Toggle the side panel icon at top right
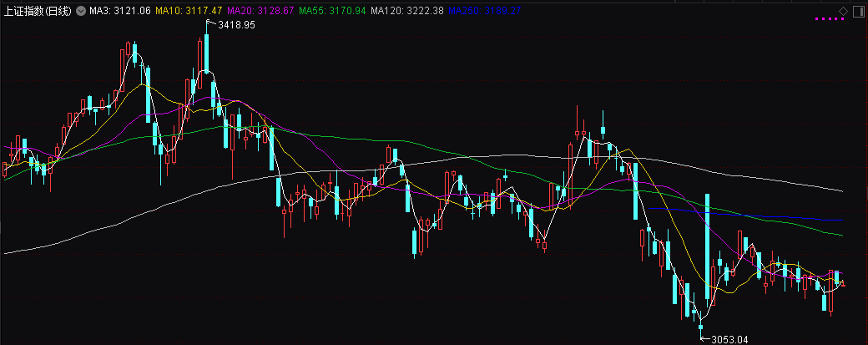Viewport: 868px width, 345px height. [x=857, y=11]
